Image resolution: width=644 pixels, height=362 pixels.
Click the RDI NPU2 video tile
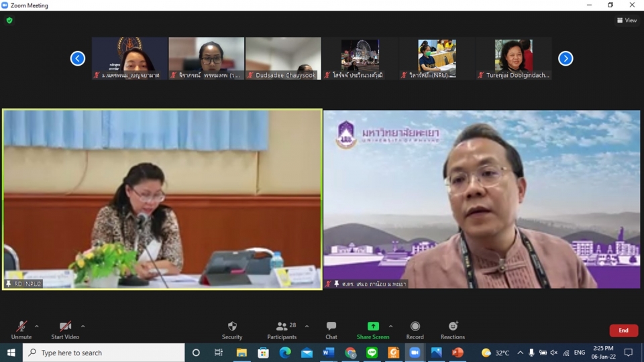click(162, 200)
